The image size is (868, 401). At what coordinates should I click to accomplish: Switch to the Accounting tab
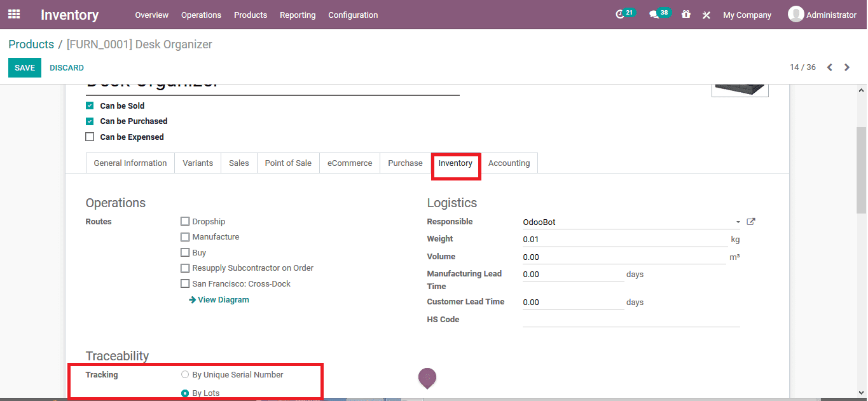click(x=509, y=163)
